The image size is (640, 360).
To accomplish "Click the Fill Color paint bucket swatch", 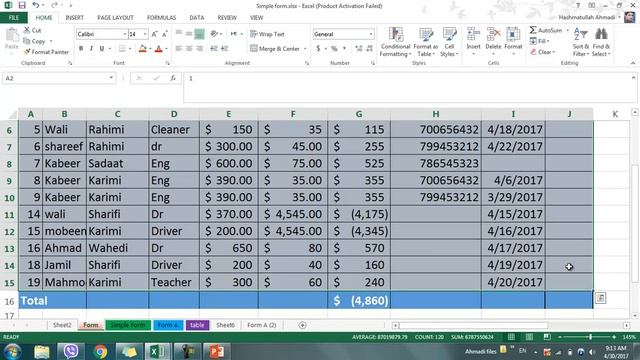I will pyautogui.click(x=142, y=49).
